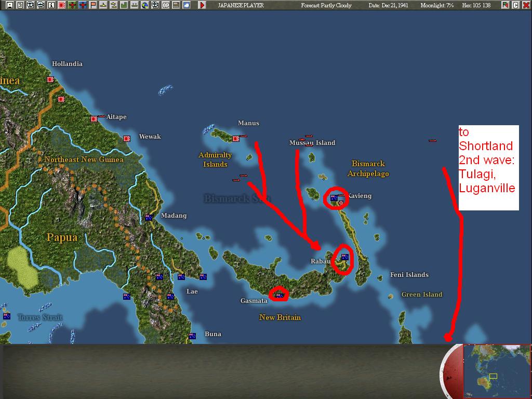The image size is (532, 399).
Task: Click the 'JAPANESE PLAYER' label
Action: coord(241,5)
